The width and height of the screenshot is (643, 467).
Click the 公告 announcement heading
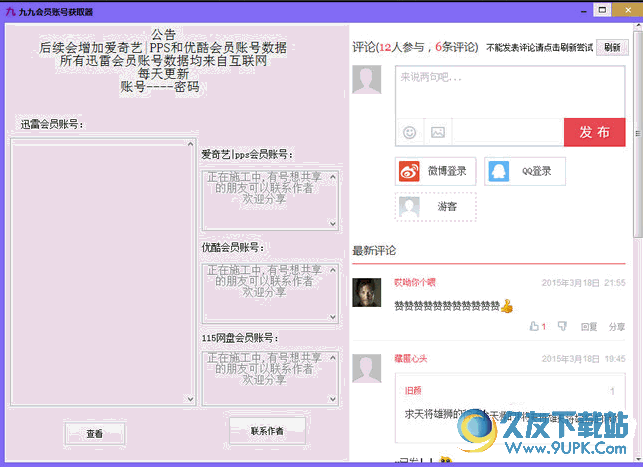point(163,34)
